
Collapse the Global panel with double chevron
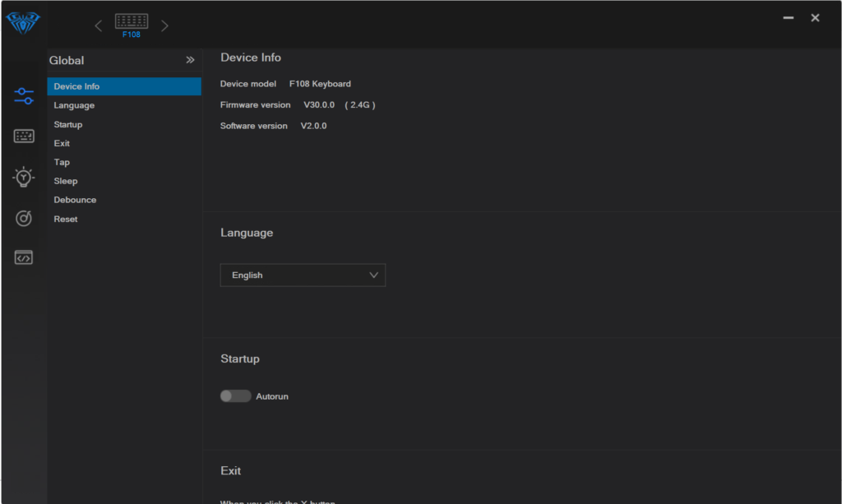(190, 60)
